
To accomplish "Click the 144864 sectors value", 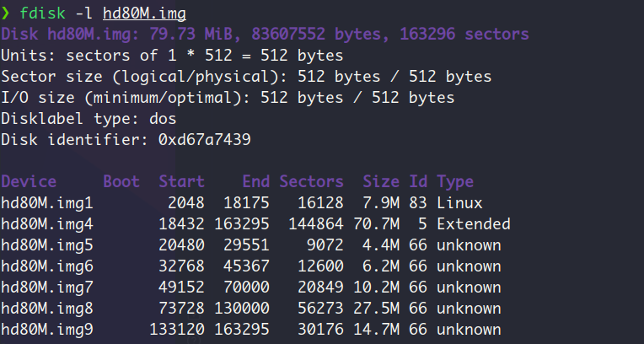I will (316, 224).
